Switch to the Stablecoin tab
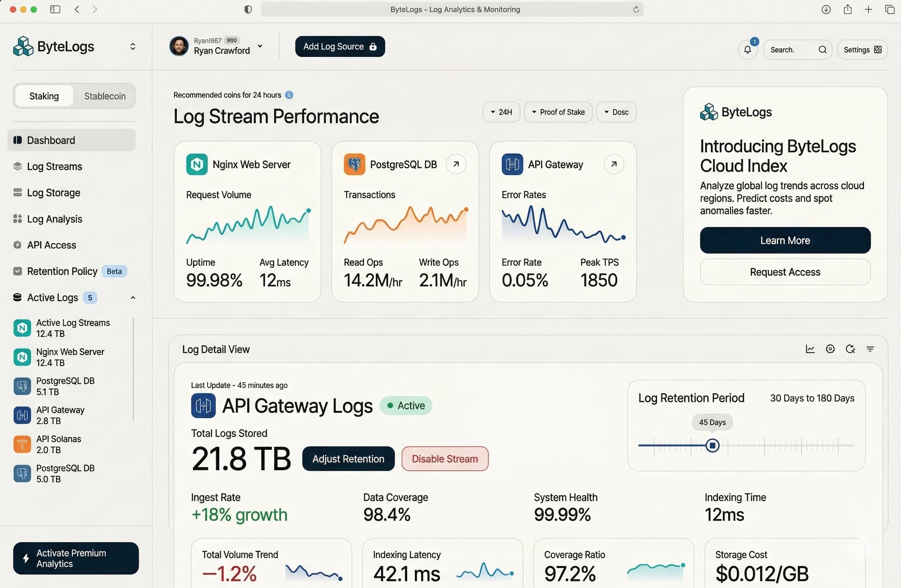The height and width of the screenshot is (588, 901). point(105,96)
